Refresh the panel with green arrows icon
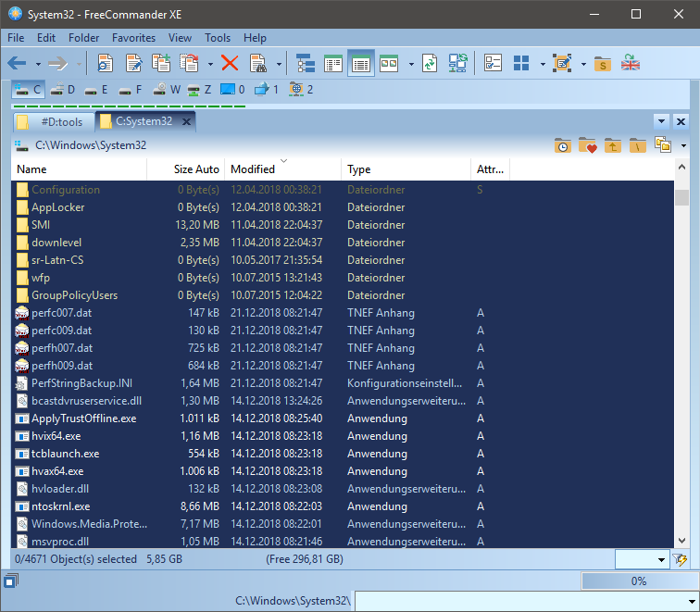700x612 pixels. pos(430,63)
